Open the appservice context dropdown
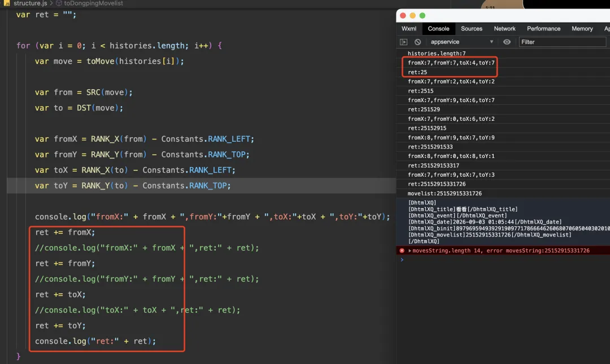Screen dimensions: 610x364 [x=462, y=42]
